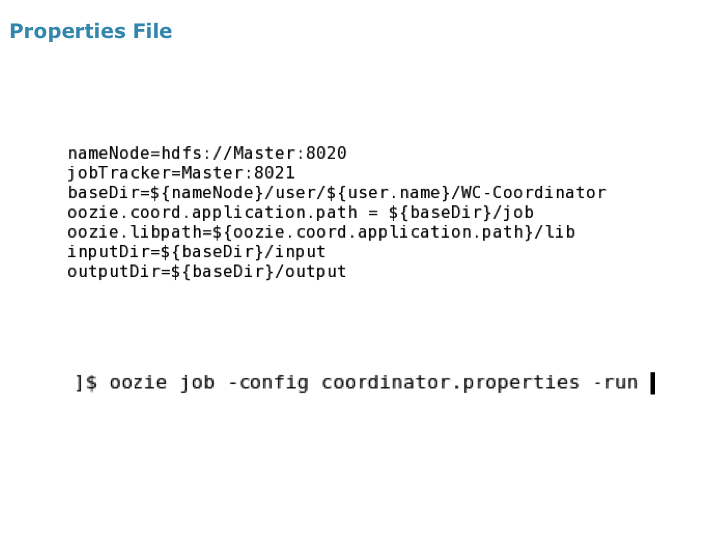The width and height of the screenshot is (720, 540).
Task: Click the terminal cursor block after -run
Action: click(652, 383)
